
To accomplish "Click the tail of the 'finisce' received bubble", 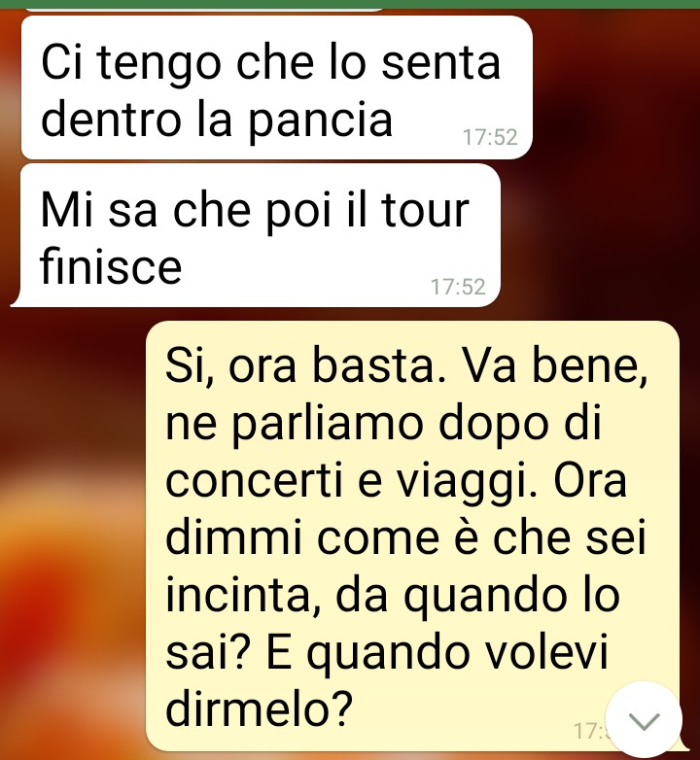I will (x=17, y=300).
